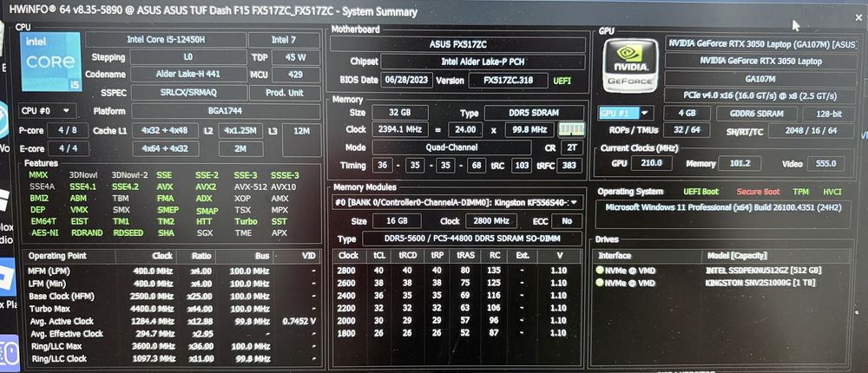This screenshot has height=373, width=868.
Task: Click the green memory module icon
Action: [x=572, y=129]
